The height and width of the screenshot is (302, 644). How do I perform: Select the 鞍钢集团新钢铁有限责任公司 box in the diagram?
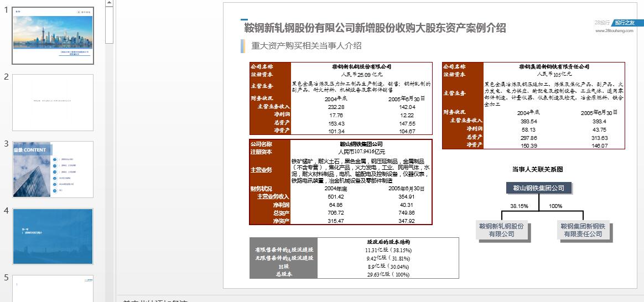tap(583, 230)
